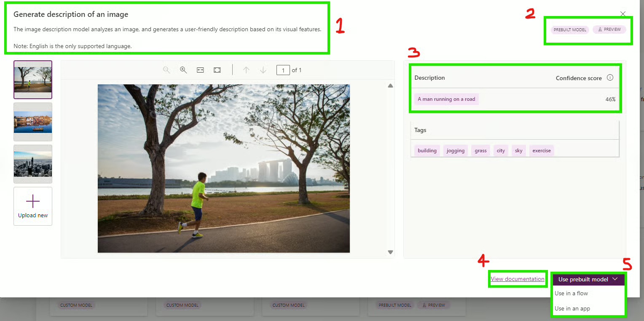Click the PREVIEW badge in the dialog header
Screen dimensions: 644x321
pos(609,30)
